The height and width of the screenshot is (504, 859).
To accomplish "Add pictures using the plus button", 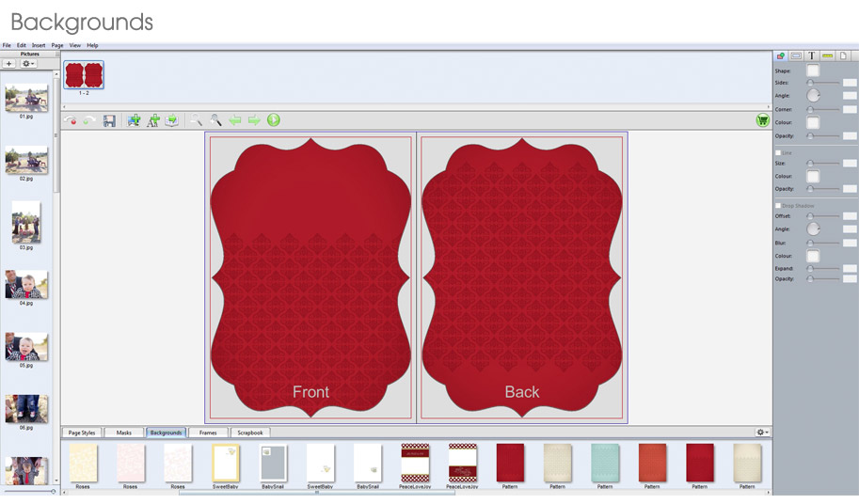I will pyautogui.click(x=8, y=64).
